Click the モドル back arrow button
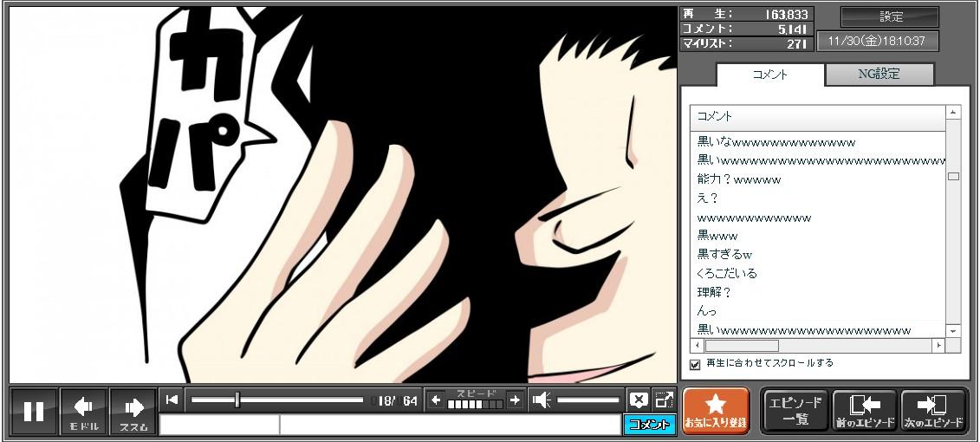Viewport: 980px width, 442px height. [x=84, y=411]
